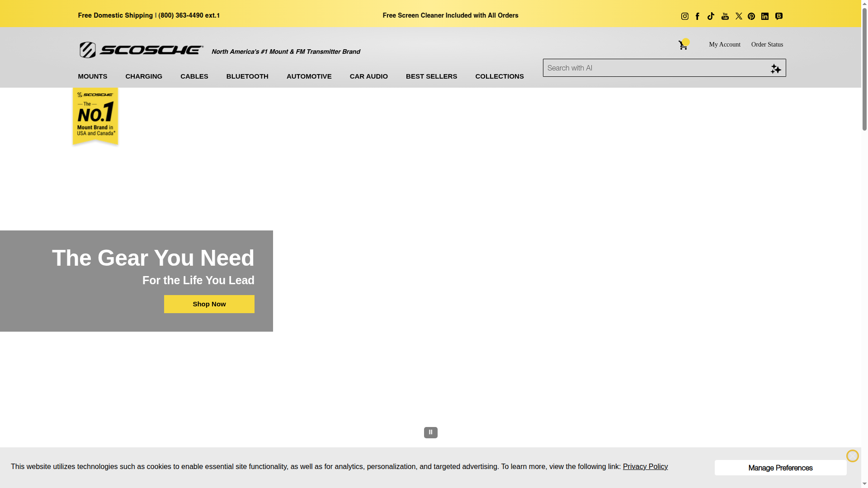
Task: View the shopping cart
Action: coord(683,45)
